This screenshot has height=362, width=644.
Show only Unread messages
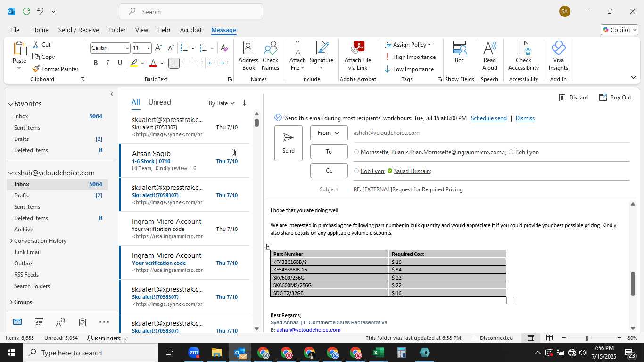[x=160, y=102]
